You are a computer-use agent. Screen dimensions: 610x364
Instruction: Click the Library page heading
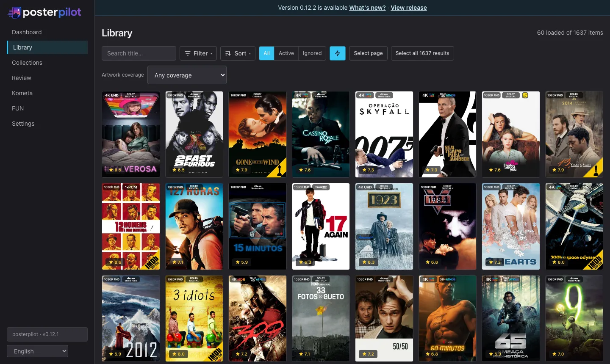pyautogui.click(x=117, y=33)
